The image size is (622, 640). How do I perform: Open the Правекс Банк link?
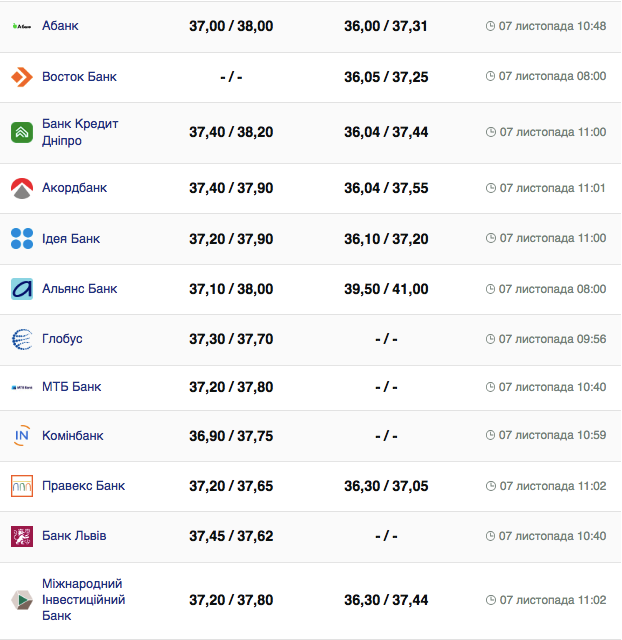(x=83, y=486)
